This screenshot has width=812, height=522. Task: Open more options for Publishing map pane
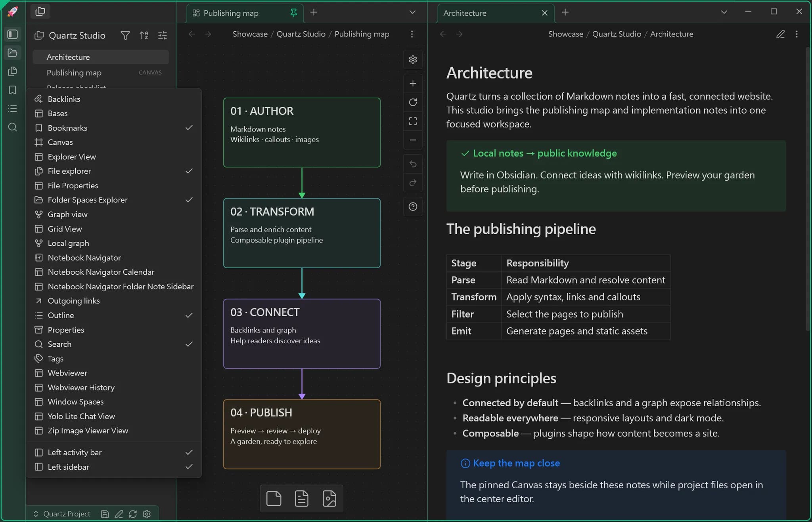pos(412,34)
